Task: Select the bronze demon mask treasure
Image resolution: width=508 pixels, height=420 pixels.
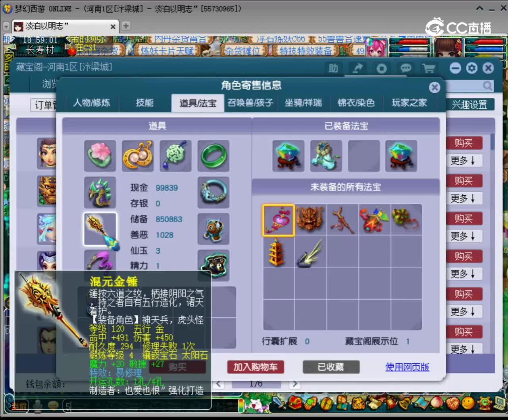Action: coord(310,220)
